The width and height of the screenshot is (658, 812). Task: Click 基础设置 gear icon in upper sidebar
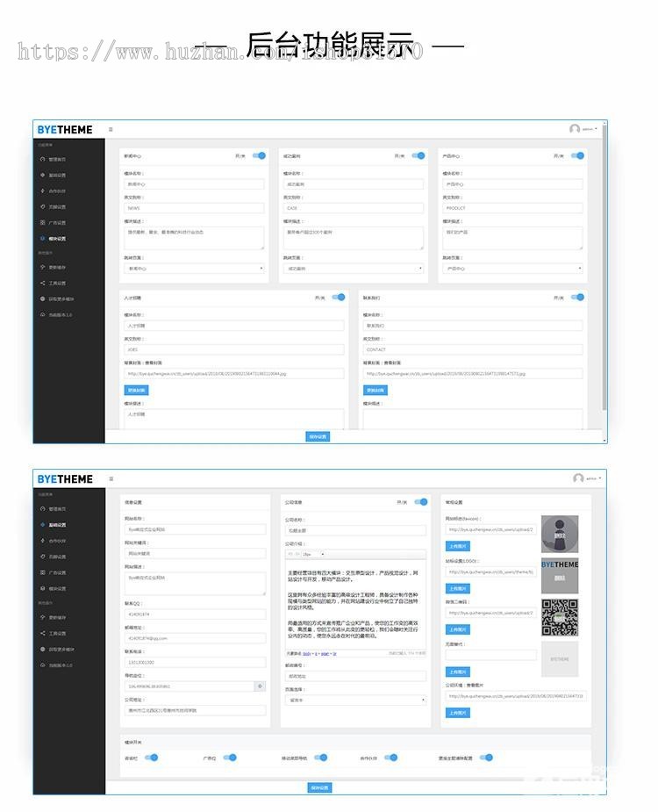(42, 175)
